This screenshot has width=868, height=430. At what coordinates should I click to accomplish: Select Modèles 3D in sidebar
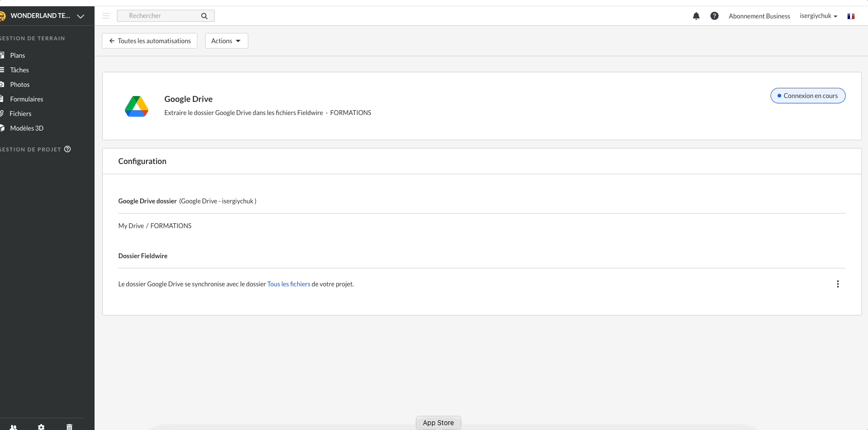pos(27,128)
